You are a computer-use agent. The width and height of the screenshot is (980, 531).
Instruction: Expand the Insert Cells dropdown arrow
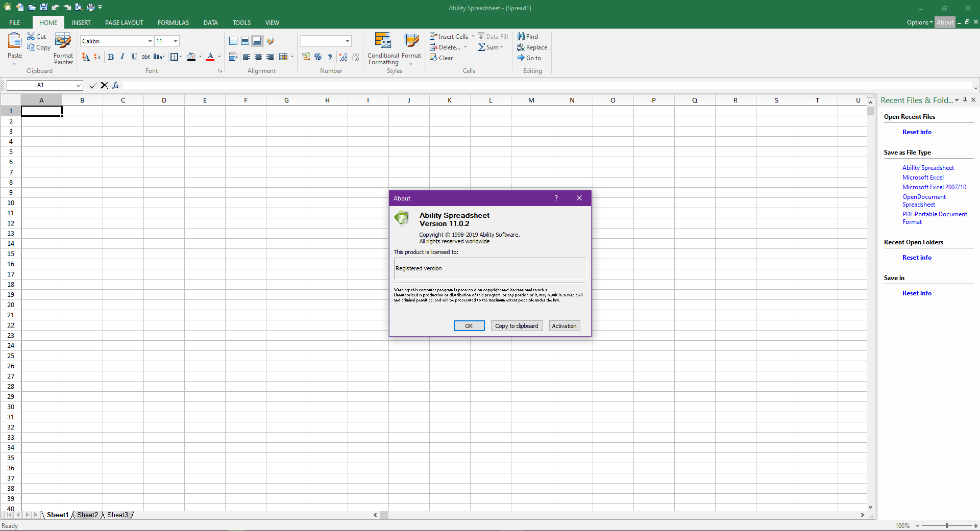pyautogui.click(x=473, y=36)
